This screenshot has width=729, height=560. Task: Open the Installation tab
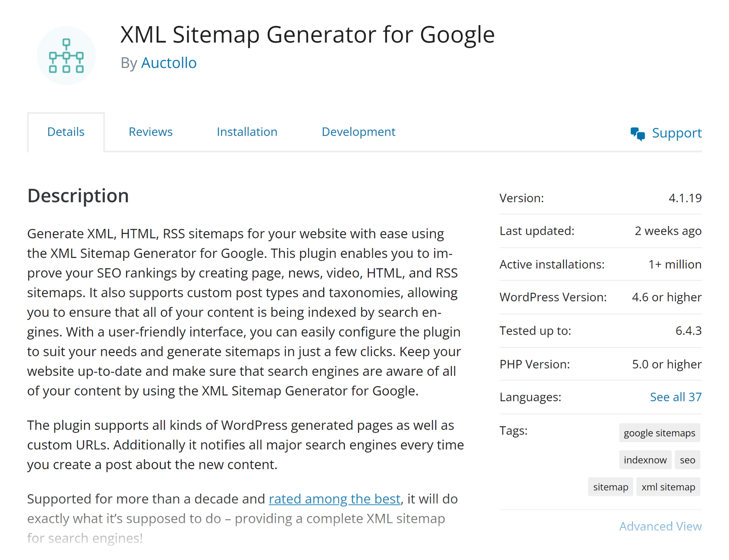(x=247, y=132)
